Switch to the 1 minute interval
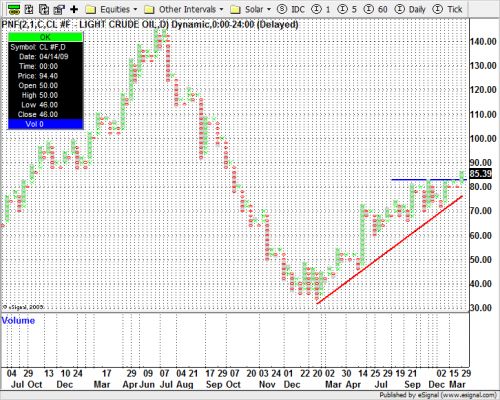 coord(321,9)
